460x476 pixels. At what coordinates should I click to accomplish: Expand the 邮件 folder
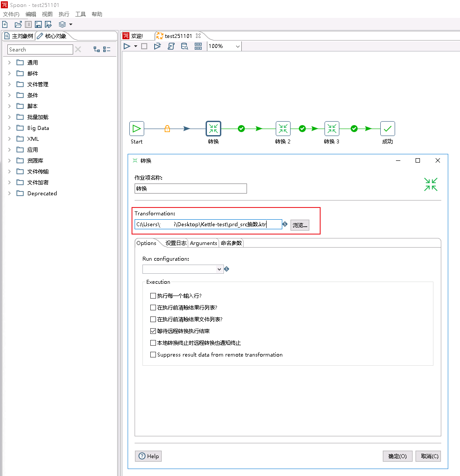(x=10, y=74)
